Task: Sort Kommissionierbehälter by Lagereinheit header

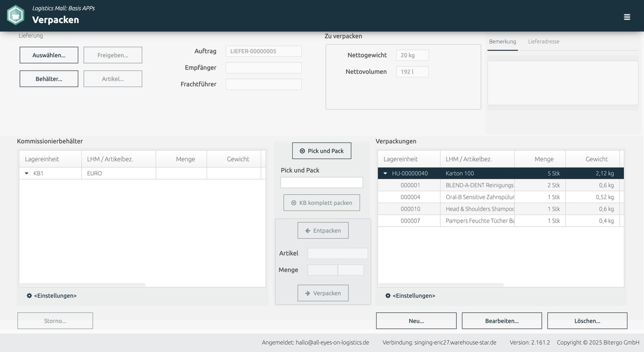Action: [x=50, y=159]
